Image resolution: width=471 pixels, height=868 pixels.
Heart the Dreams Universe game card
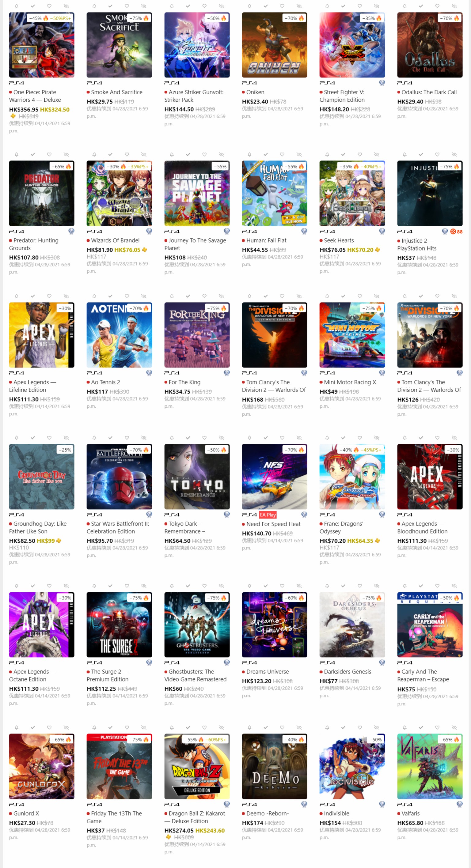[x=282, y=586]
